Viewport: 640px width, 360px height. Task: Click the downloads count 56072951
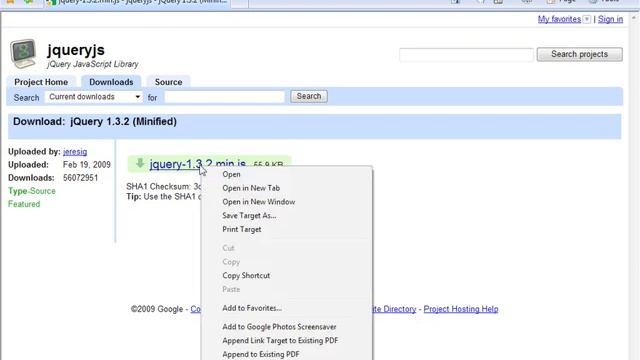(x=80, y=178)
